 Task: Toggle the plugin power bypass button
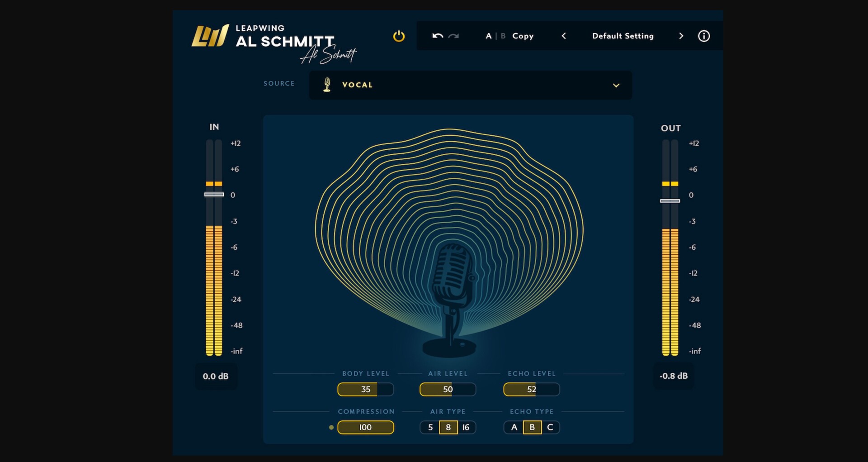(x=398, y=36)
